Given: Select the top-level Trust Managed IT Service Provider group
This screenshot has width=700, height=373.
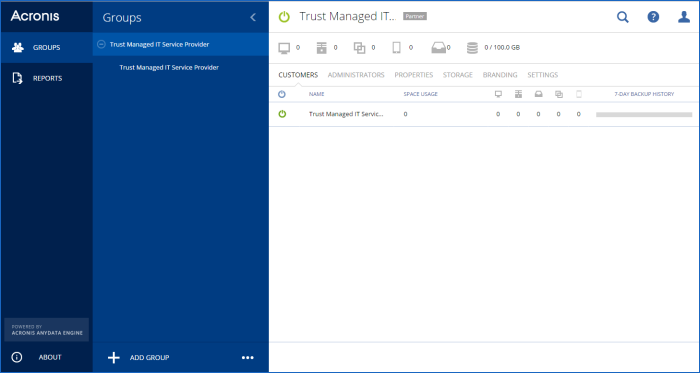Looking at the screenshot, I should pyautogui.click(x=181, y=45).
